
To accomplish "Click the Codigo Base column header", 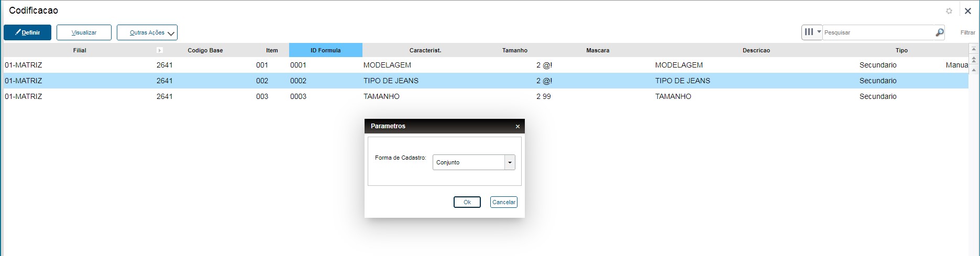I will [205, 50].
